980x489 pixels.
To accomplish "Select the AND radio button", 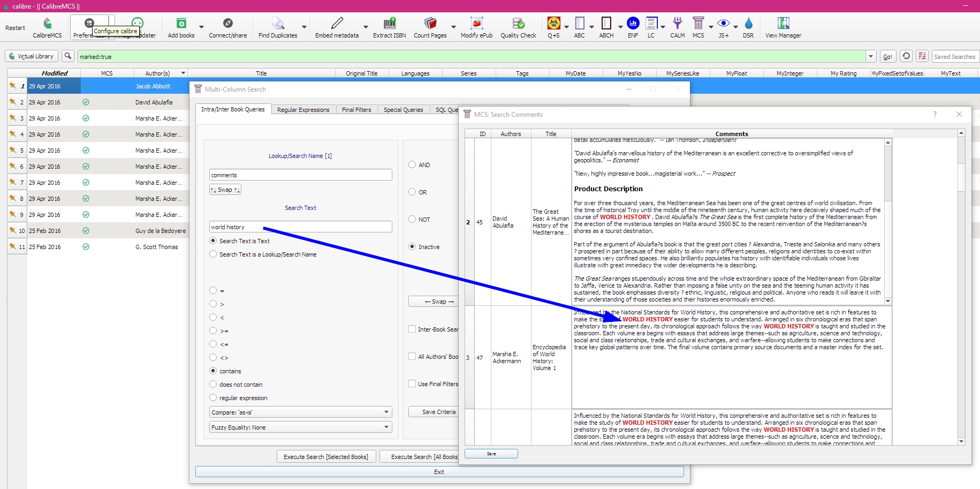I will point(412,165).
